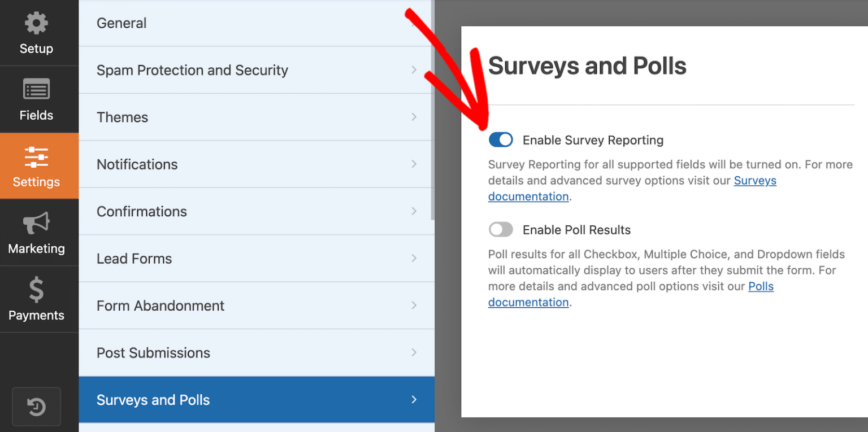Click the Settings sliders icon
The image size is (868, 432).
pos(36,156)
